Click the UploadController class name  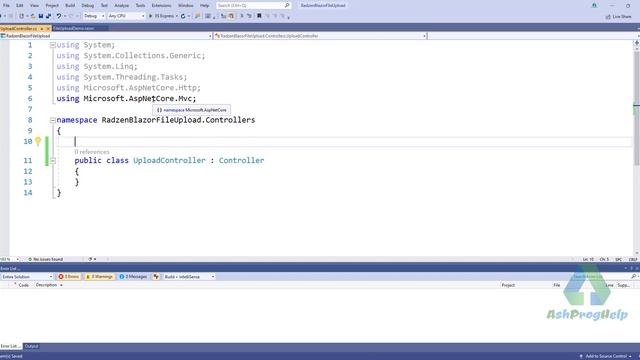[x=169, y=160]
